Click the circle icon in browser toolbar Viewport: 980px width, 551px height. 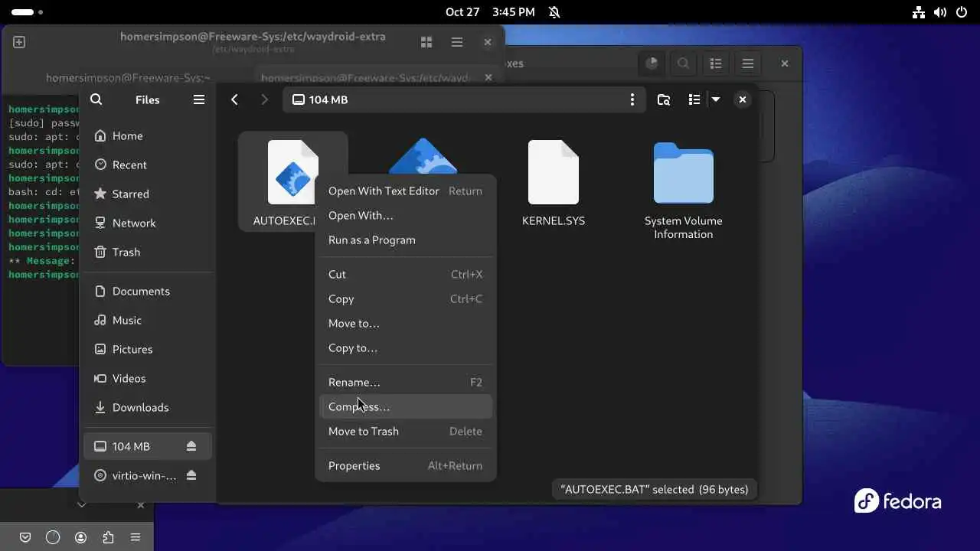[x=53, y=537]
